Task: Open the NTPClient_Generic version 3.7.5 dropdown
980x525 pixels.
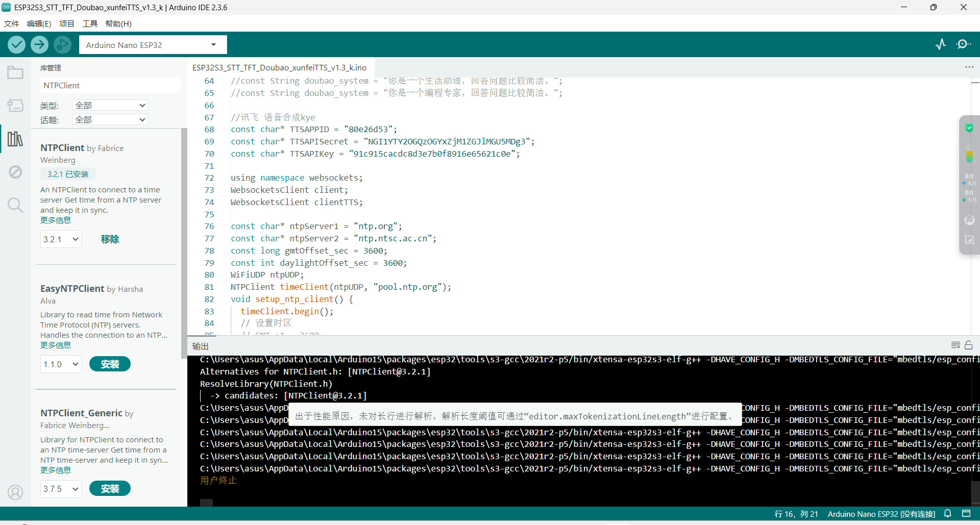Action: 61,489
